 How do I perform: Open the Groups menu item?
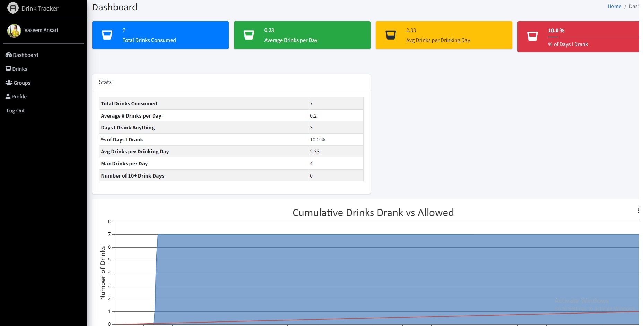[22, 83]
